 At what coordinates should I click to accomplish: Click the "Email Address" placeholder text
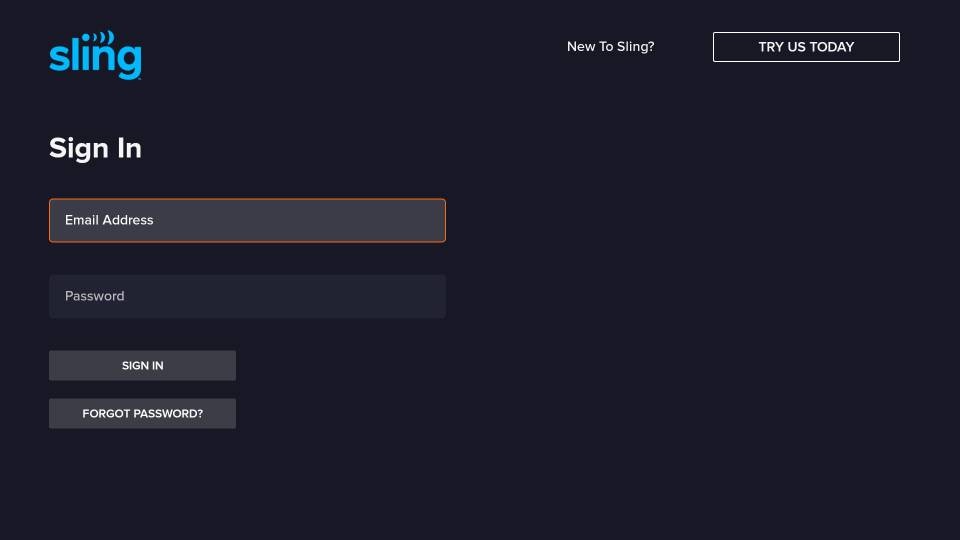click(x=109, y=220)
